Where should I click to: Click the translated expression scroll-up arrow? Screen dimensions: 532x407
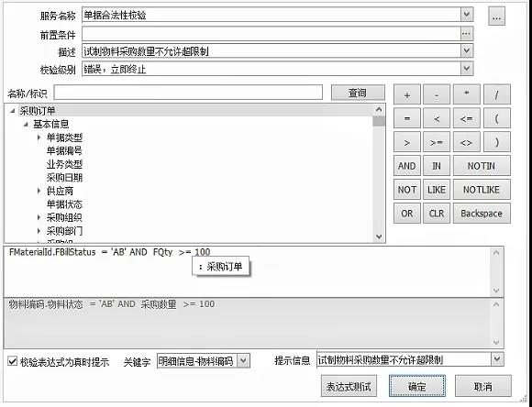pos(496,304)
